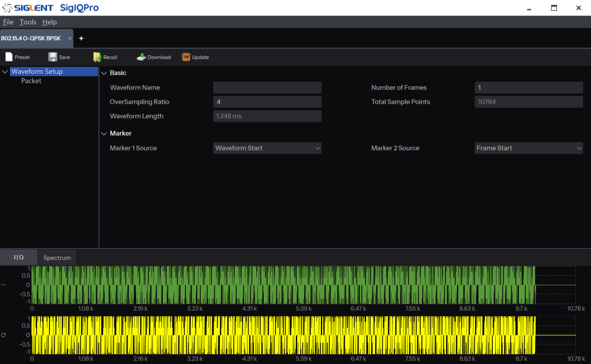Edit the Number of Frames value

(528, 87)
